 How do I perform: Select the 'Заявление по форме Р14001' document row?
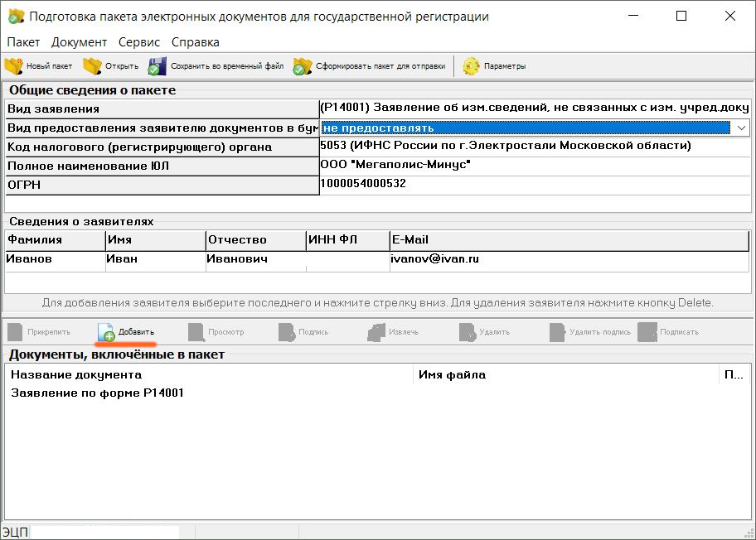tap(97, 393)
